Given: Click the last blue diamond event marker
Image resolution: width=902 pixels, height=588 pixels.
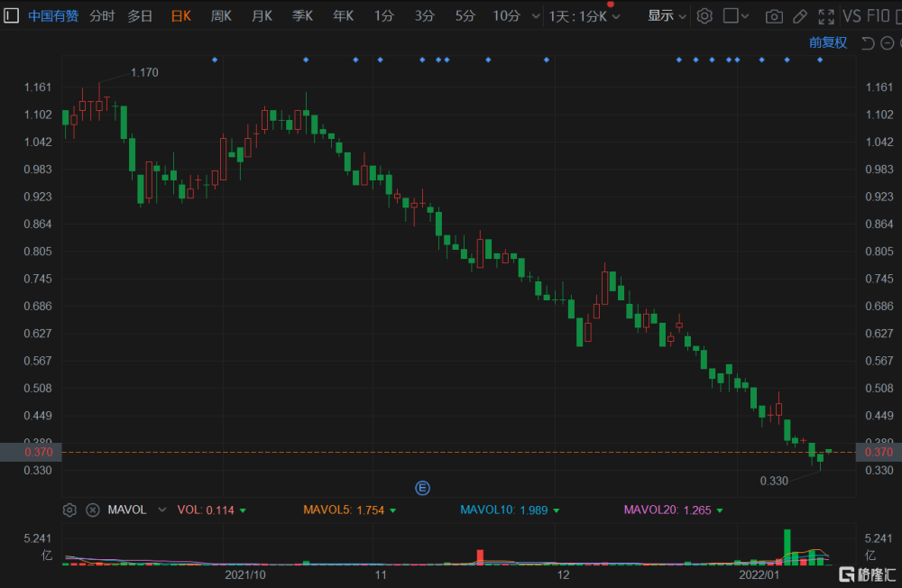Looking at the screenshot, I should [x=820, y=60].
